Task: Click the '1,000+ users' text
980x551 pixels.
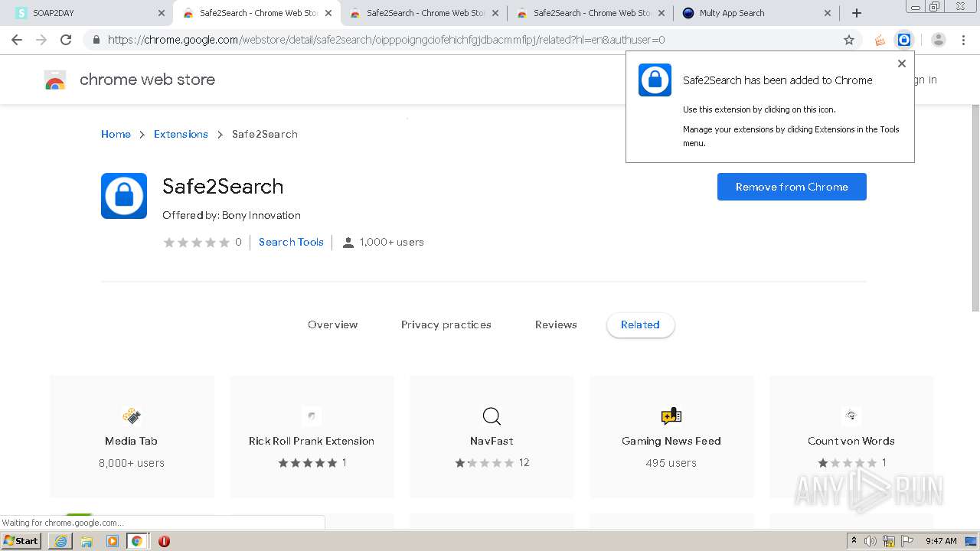Action: (x=391, y=242)
